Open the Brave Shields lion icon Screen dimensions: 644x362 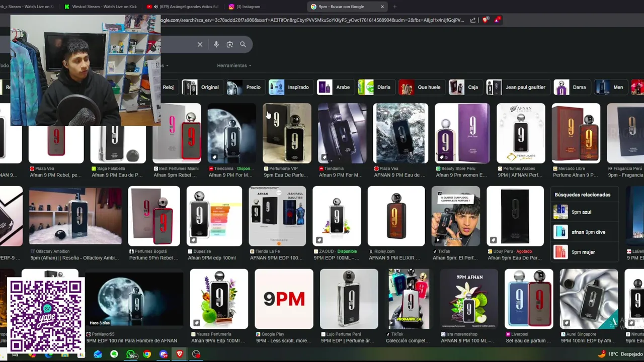click(x=486, y=20)
